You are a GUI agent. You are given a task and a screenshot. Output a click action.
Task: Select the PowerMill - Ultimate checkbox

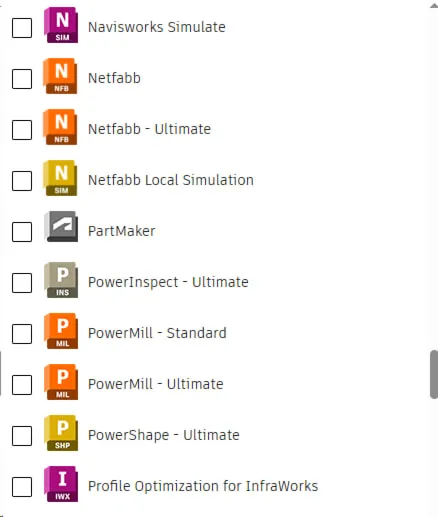[22, 385]
